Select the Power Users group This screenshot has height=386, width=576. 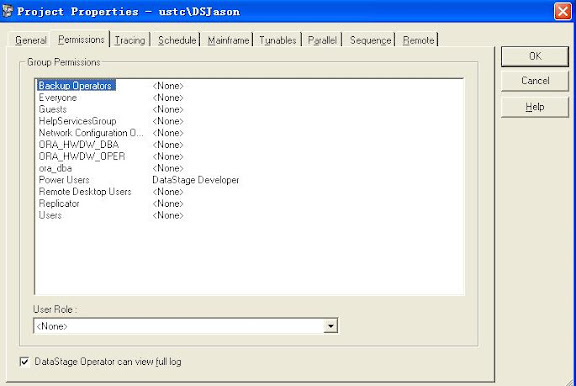tap(64, 180)
